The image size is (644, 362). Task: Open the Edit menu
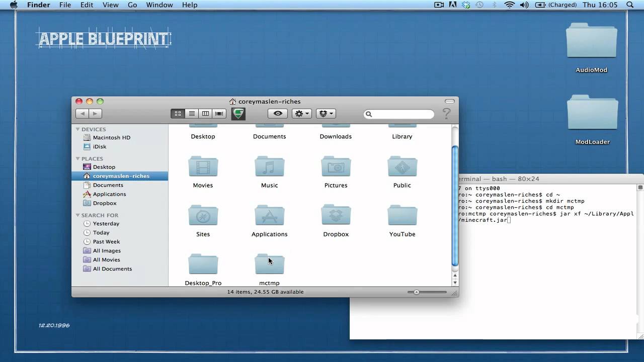click(87, 5)
